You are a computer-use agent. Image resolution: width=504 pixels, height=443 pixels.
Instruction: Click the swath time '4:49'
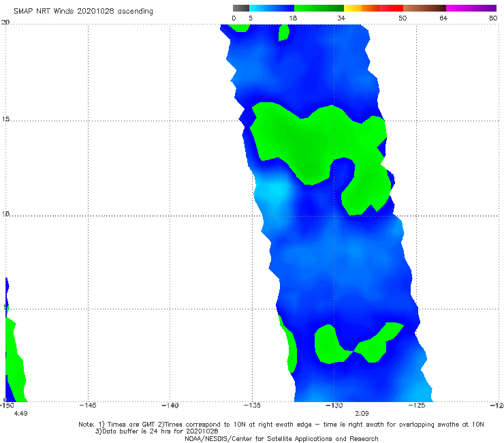(21, 414)
